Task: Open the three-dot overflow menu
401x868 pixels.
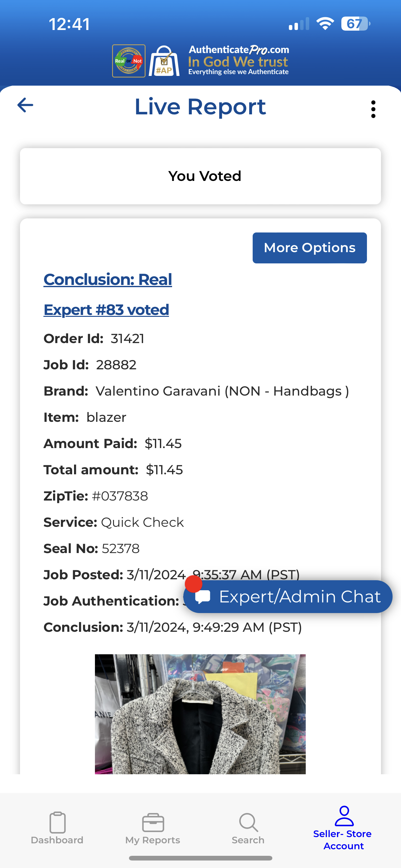Action: tap(373, 109)
